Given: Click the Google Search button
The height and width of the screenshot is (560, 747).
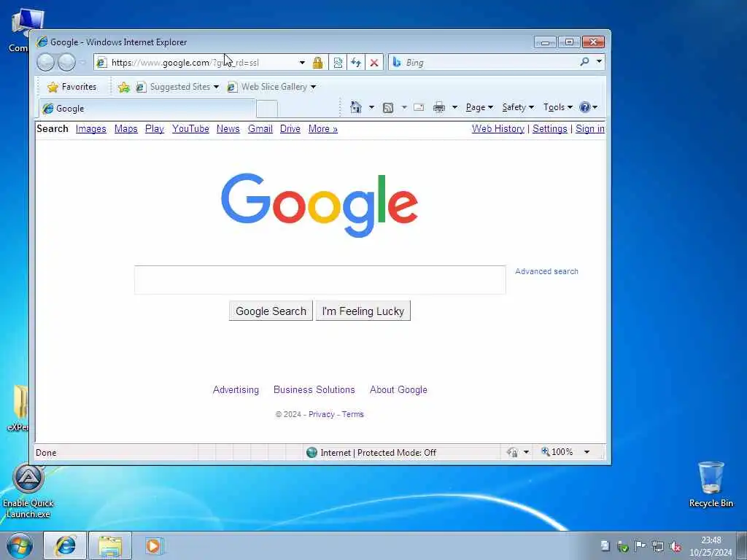Looking at the screenshot, I should 271,311.
